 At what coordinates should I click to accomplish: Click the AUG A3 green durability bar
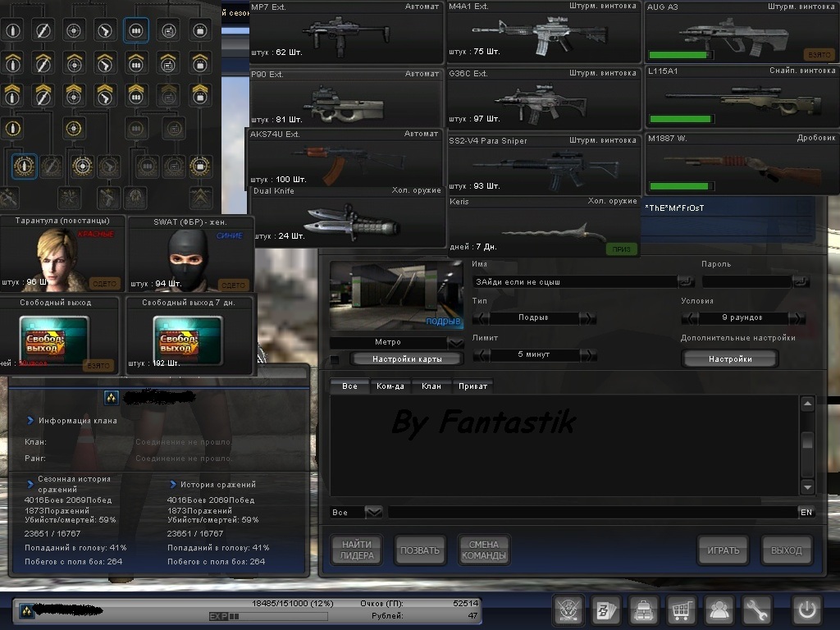(680, 55)
